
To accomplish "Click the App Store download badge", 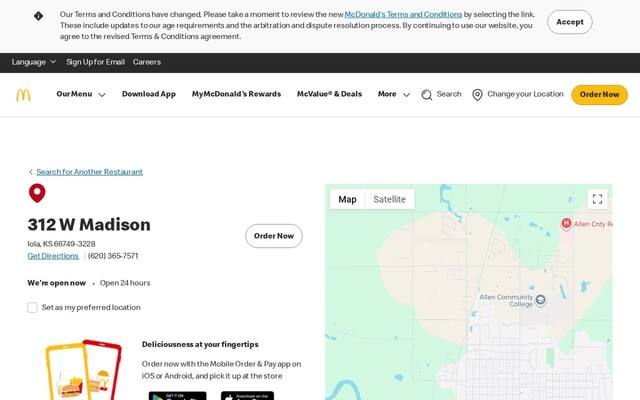I will [247, 396].
